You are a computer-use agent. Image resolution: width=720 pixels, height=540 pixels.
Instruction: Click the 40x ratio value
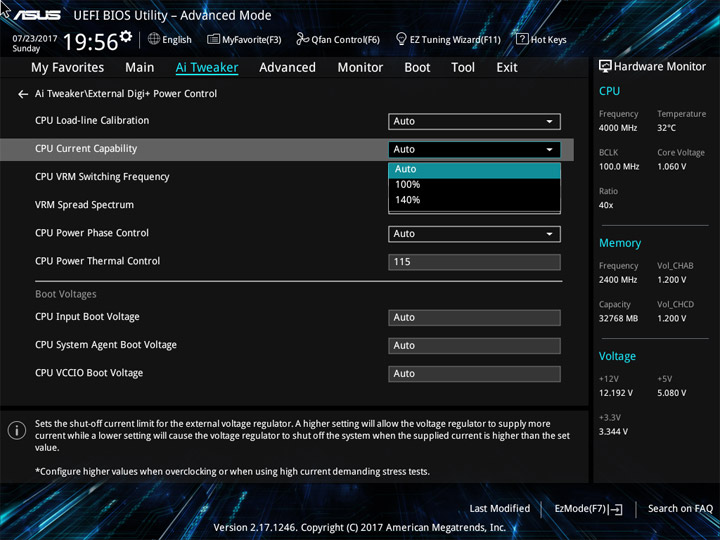coord(606,205)
